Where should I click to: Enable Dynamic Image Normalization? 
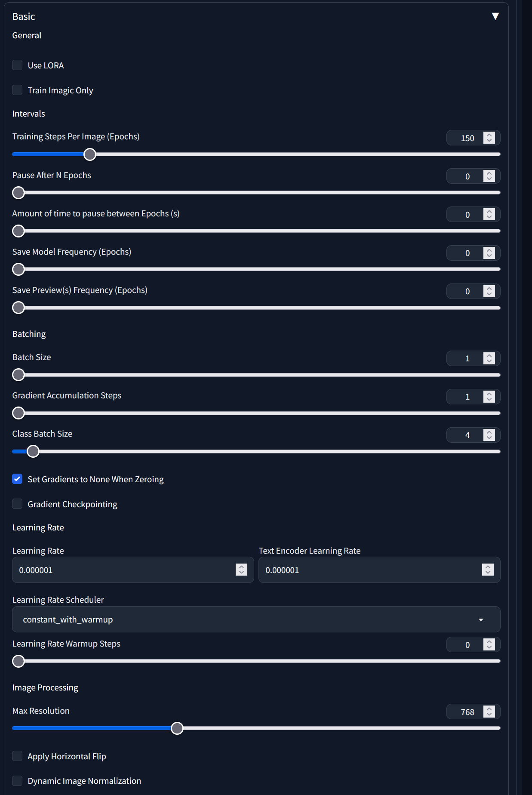click(x=17, y=780)
